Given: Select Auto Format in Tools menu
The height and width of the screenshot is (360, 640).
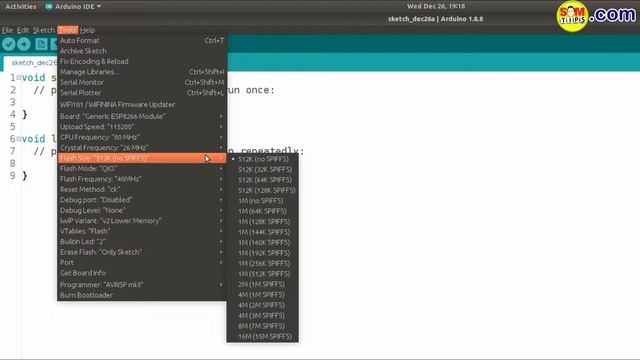Looking at the screenshot, I should coord(142,40).
